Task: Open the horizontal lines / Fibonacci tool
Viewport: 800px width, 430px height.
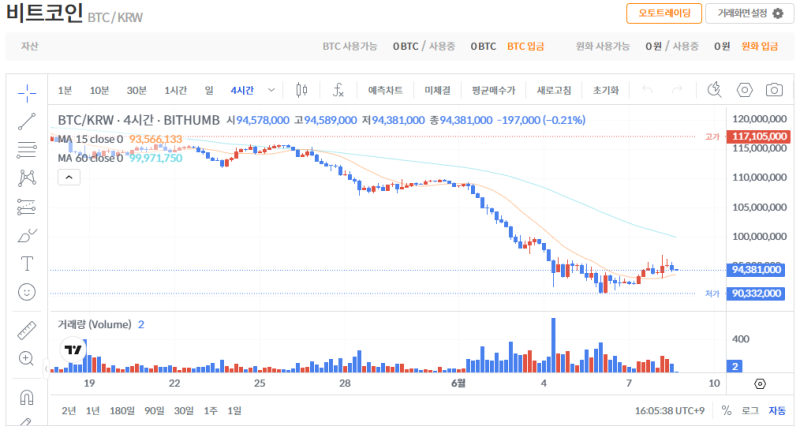Action: pyautogui.click(x=27, y=149)
